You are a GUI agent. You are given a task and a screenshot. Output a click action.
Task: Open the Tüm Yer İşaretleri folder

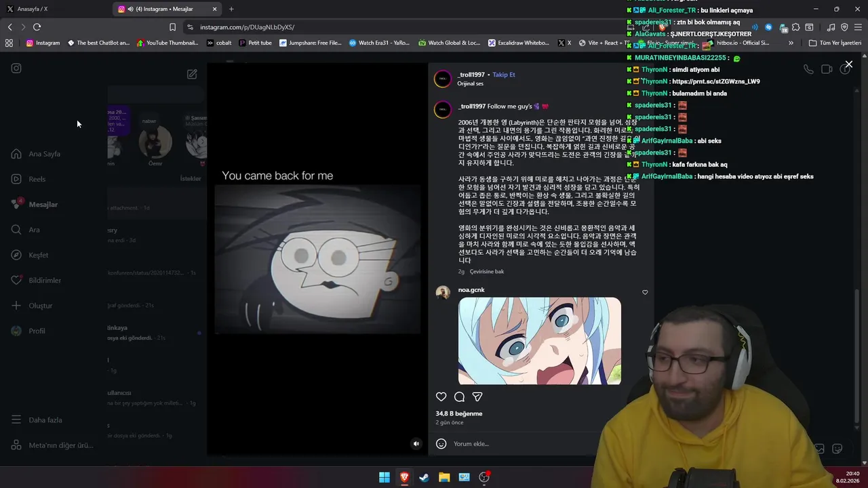point(835,43)
